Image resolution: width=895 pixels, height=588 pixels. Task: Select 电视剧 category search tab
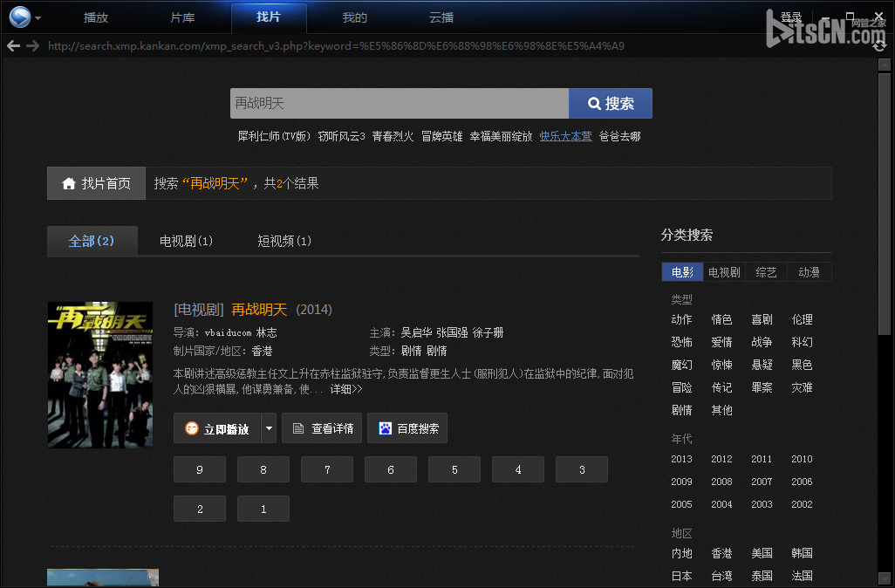tap(724, 272)
